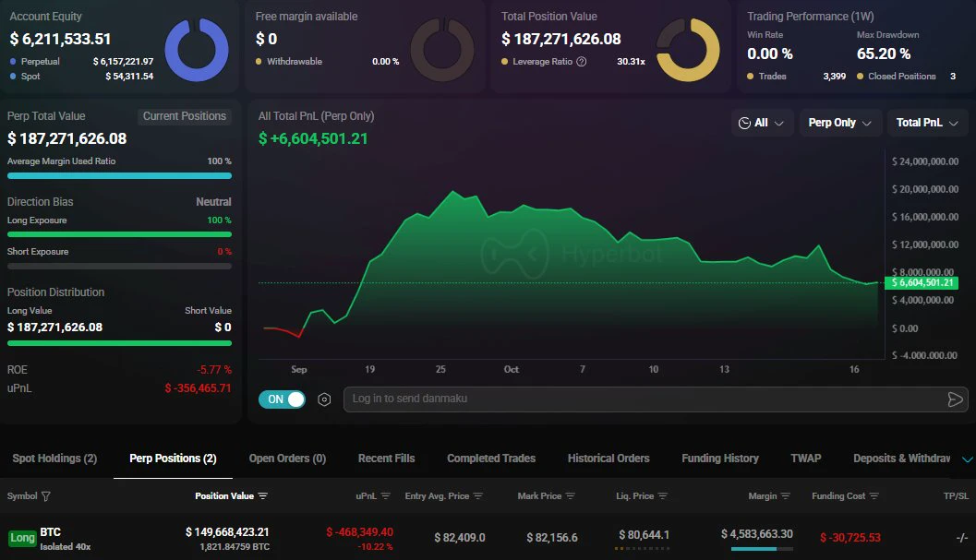
Task: Click the Short Exposure gray bar
Action: (119, 267)
